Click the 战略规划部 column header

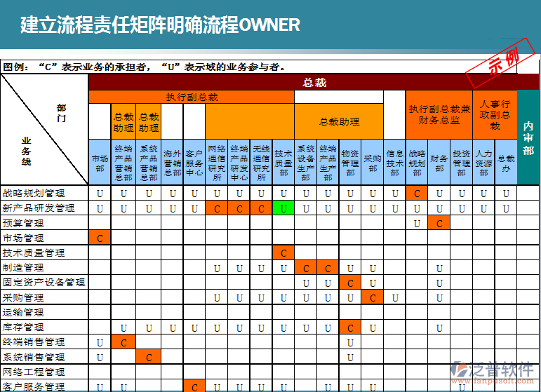(x=417, y=162)
